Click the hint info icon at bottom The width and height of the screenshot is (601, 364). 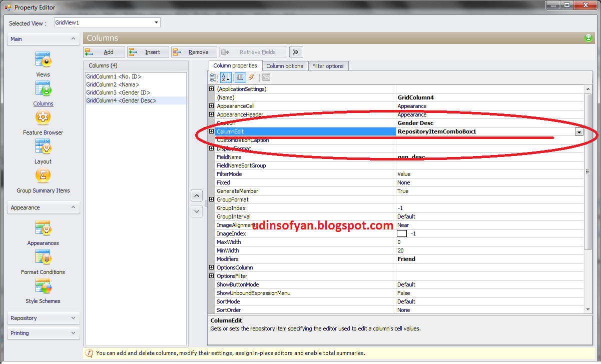(89, 353)
